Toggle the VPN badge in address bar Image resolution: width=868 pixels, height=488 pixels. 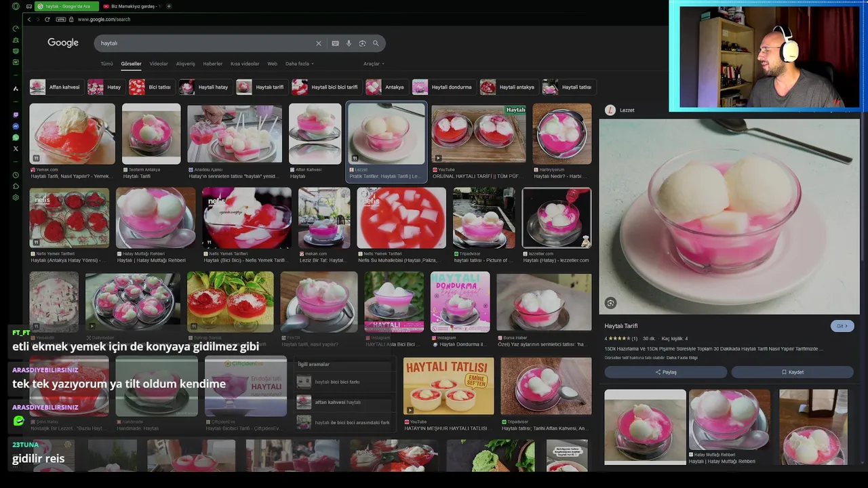click(x=60, y=19)
